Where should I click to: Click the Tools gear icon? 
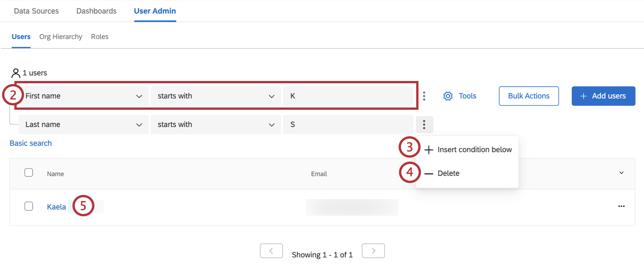pos(448,96)
